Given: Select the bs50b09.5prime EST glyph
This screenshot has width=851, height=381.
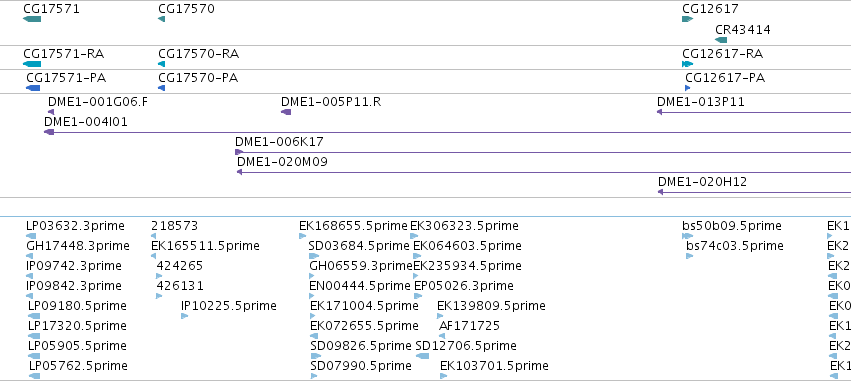Looking at the screenshot, I should tap(688, 236).
